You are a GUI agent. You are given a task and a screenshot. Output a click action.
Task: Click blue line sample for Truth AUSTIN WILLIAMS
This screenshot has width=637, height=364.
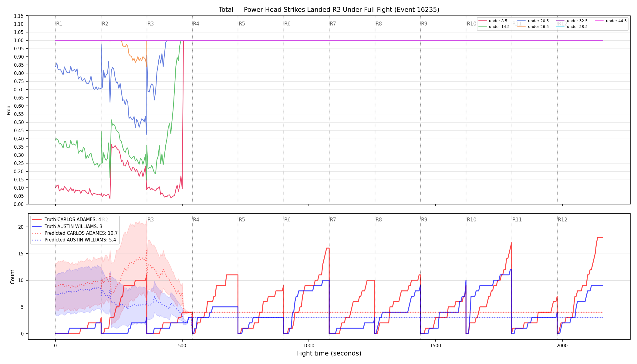(37, 227)
